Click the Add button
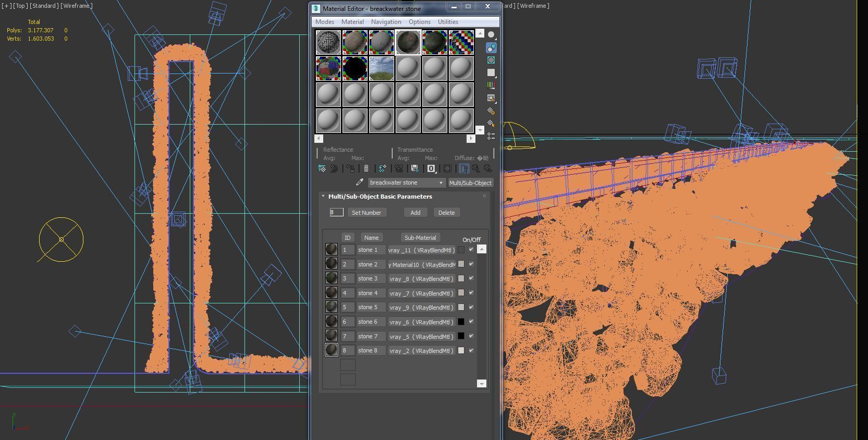The image size is (868, 440). point(415,213)
